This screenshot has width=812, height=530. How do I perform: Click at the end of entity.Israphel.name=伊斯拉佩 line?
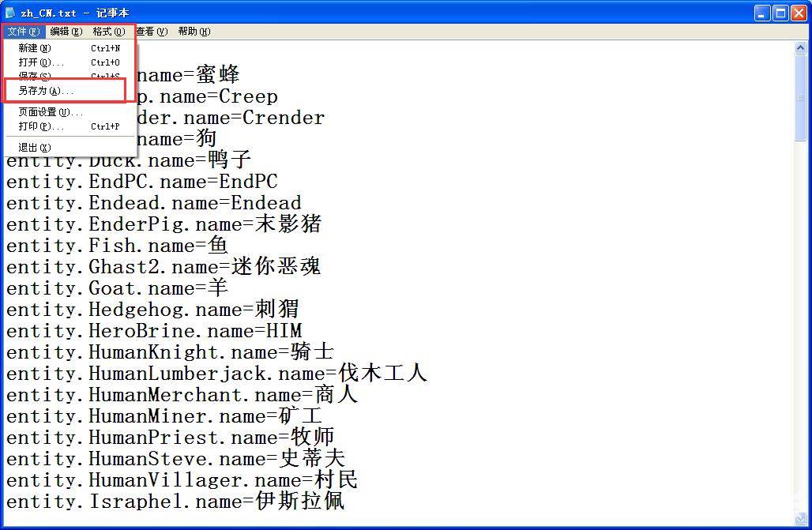(x=345, y=502)
